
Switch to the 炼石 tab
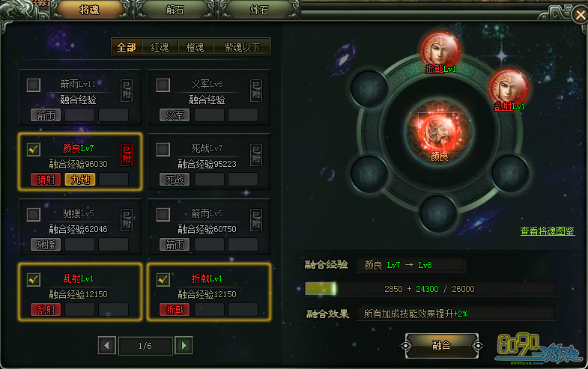pos(259,10)
